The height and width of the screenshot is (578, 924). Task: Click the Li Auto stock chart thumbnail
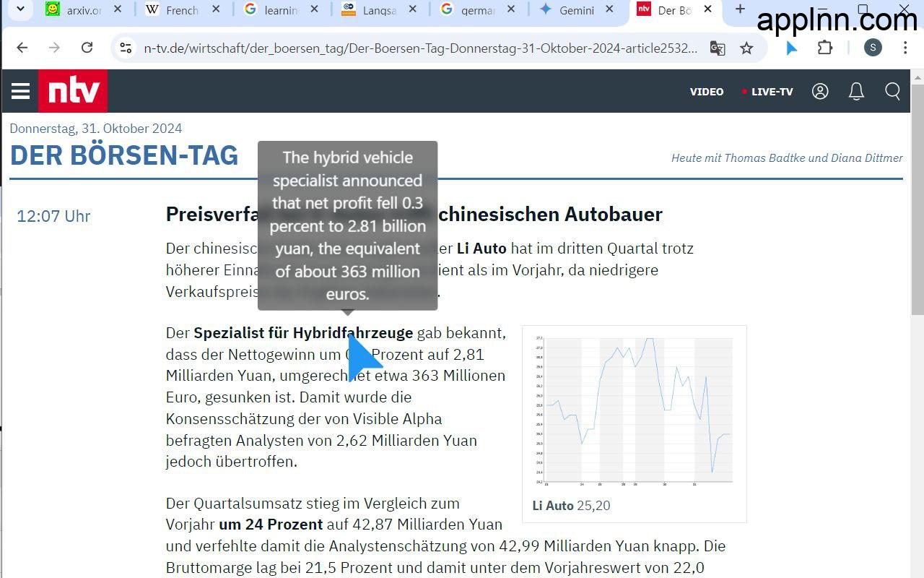634,410
